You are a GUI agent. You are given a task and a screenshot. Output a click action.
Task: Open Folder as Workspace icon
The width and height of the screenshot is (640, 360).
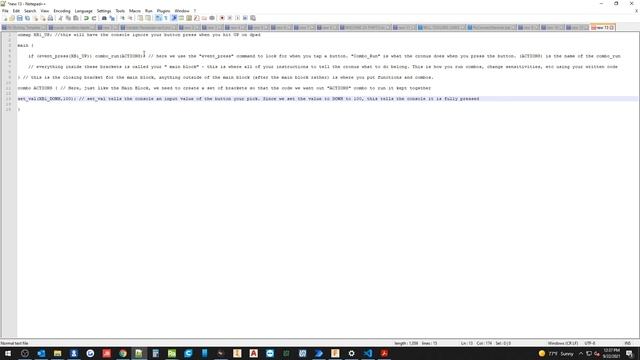(204, 18)
